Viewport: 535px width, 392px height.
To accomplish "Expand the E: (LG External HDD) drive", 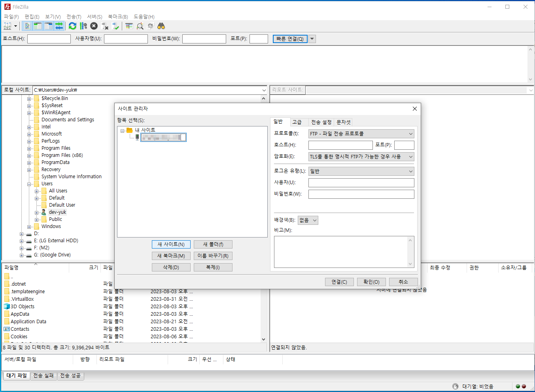I will coord(22,241).
